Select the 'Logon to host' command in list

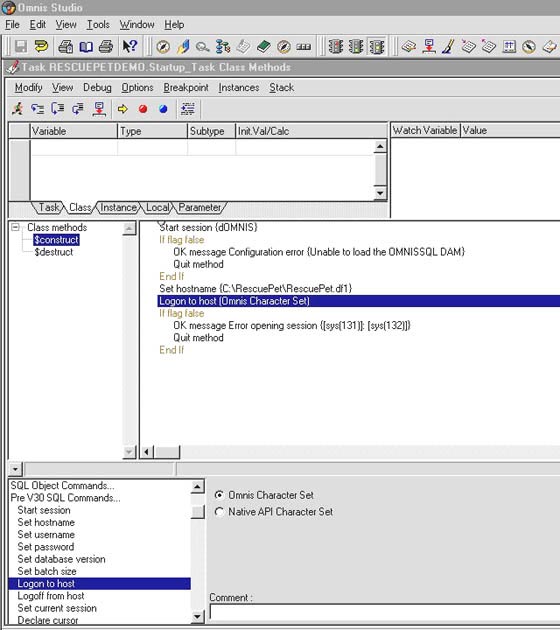coord(99,583)
